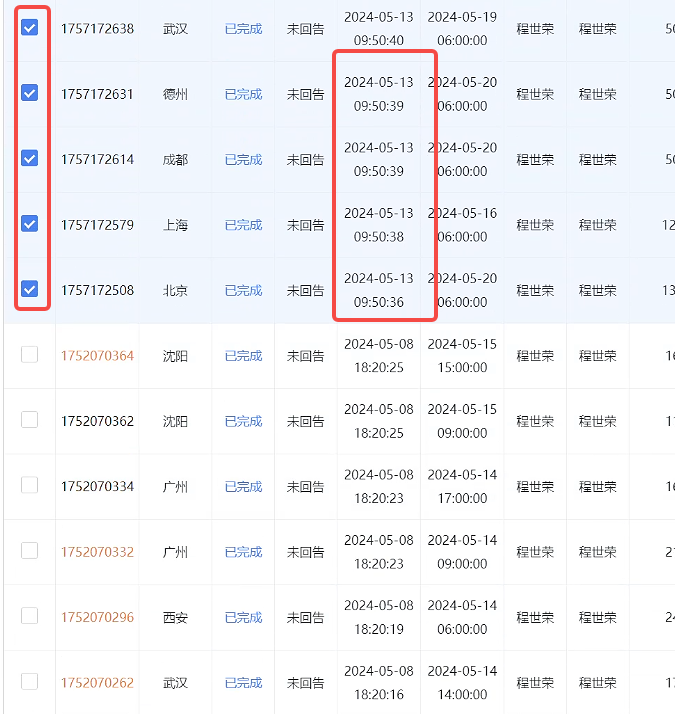675x714 pixels.
Task: Click the 2024-05-15 09:00:00 date cell
Action: pyautogui.click(x=462, y=421)
